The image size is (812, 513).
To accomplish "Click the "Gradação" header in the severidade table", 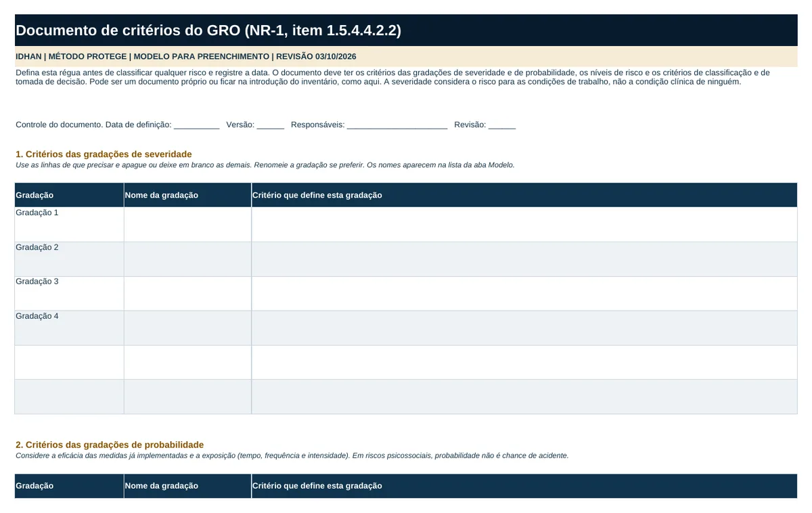I will point(69,195).
